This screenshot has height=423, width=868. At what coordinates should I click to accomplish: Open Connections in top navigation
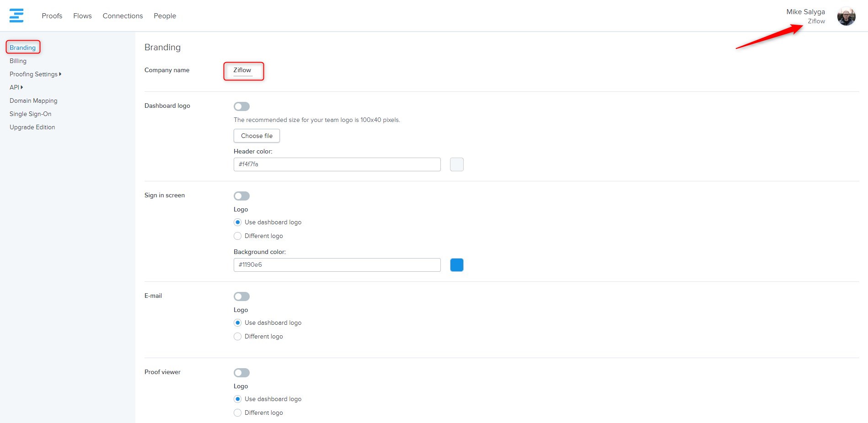123,16
